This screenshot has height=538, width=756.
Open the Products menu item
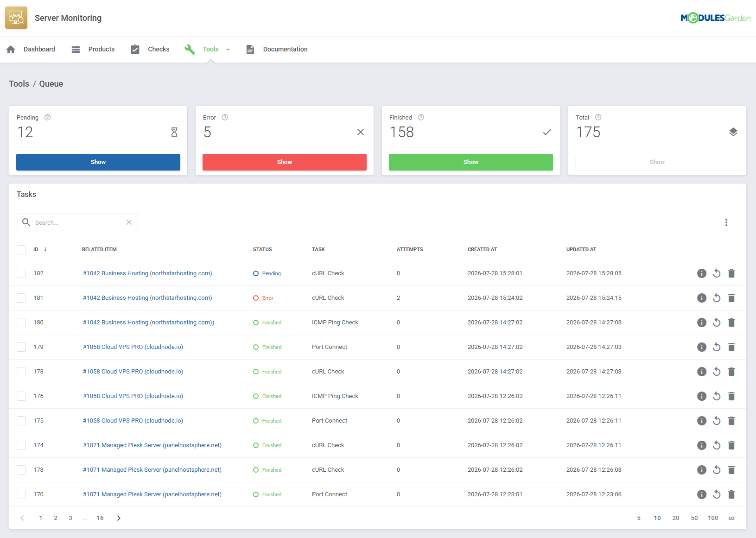pos(93,49)
